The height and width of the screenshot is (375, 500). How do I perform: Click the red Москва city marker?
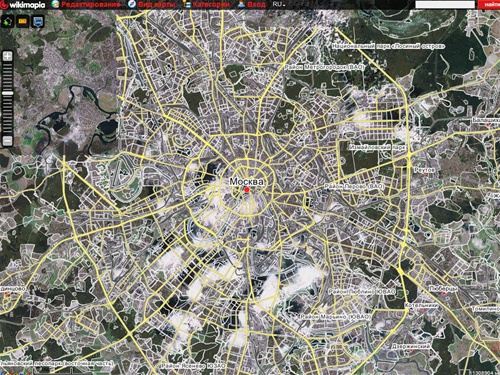click(x=247, y=190)
